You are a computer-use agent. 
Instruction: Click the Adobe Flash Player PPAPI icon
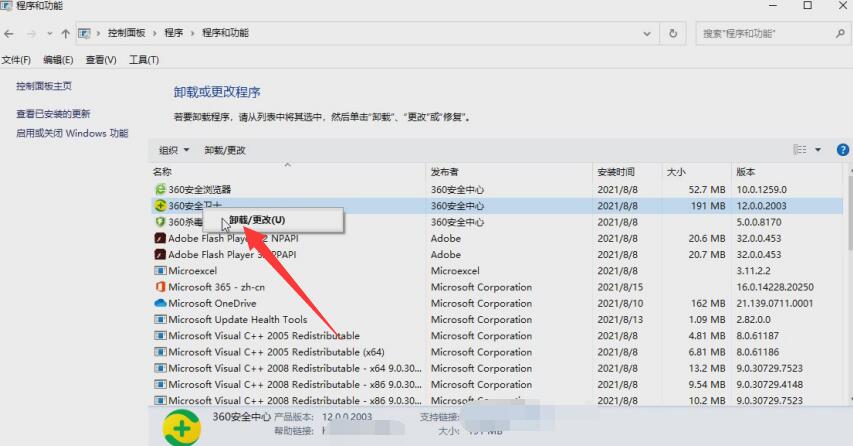point(160,255)
